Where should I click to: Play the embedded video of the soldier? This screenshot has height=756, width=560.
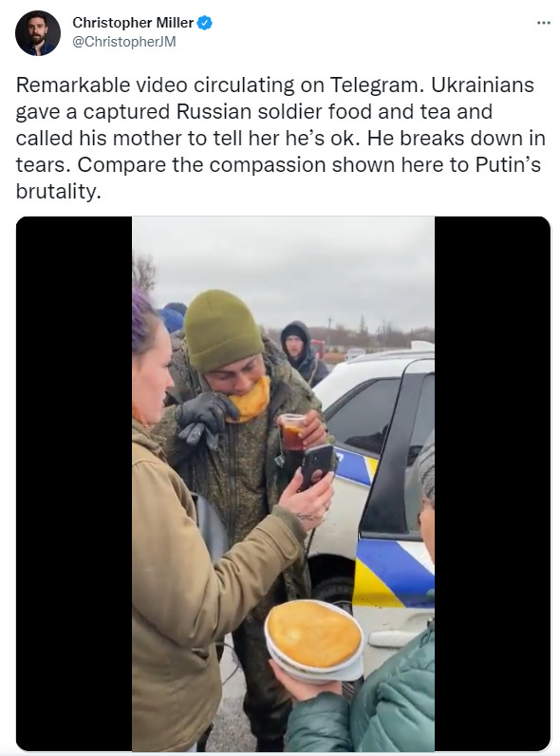284,483
